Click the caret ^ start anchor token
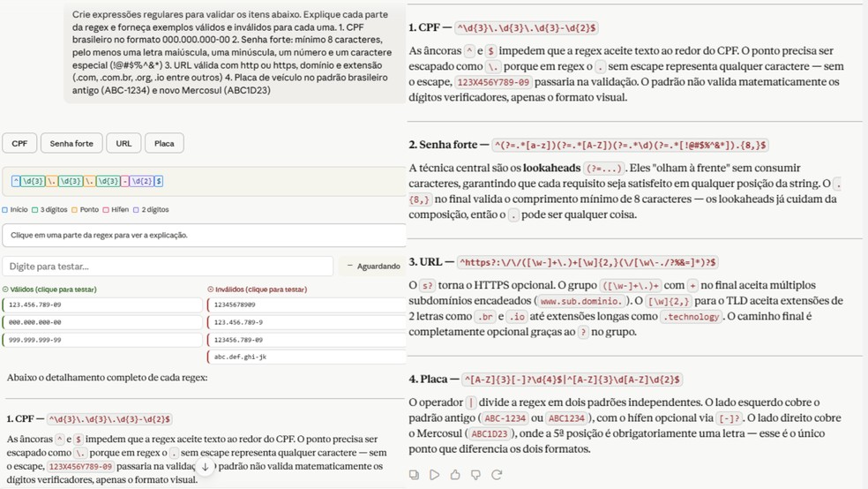This screenshot has height=489, width=868. pyautogui.click(x=16, y=181)
